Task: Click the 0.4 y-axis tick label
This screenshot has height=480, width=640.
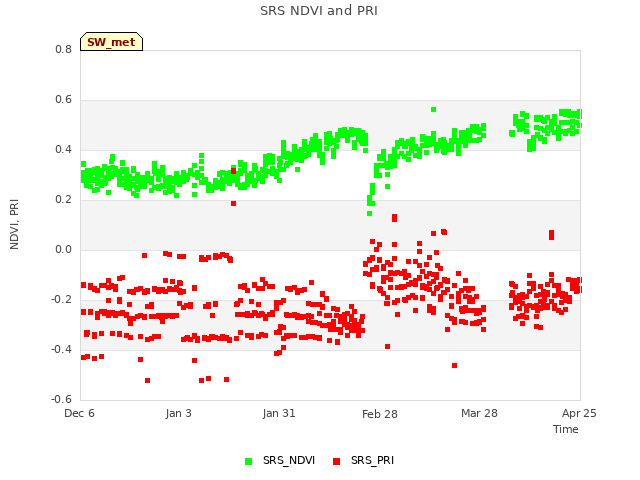Action: [x=63, y=149]
